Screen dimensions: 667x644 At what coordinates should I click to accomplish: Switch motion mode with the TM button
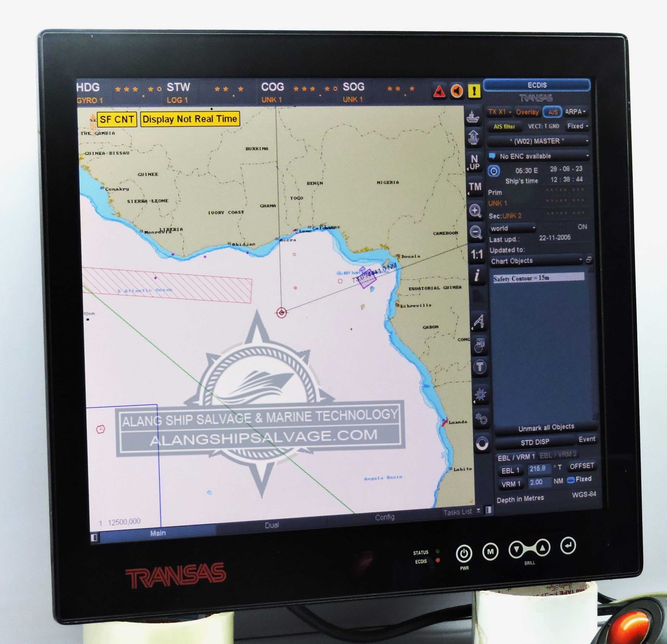[x=475, y=187]
